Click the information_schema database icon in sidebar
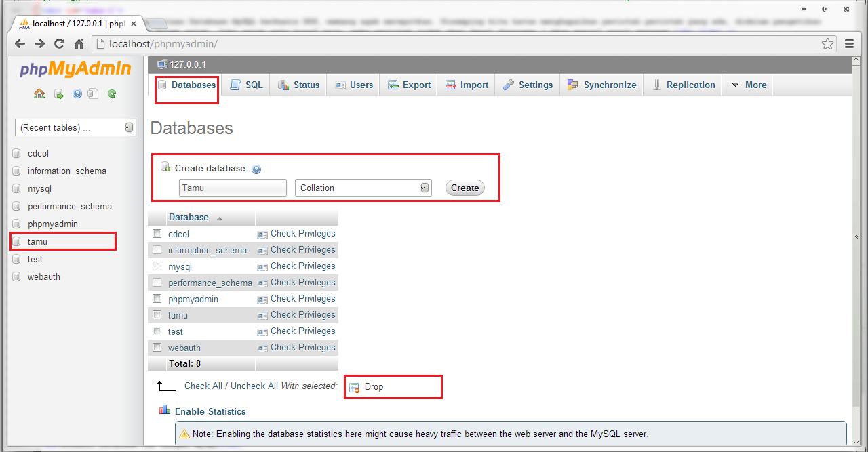This screenshot has height=452, width=868. (x=17, y=171)
